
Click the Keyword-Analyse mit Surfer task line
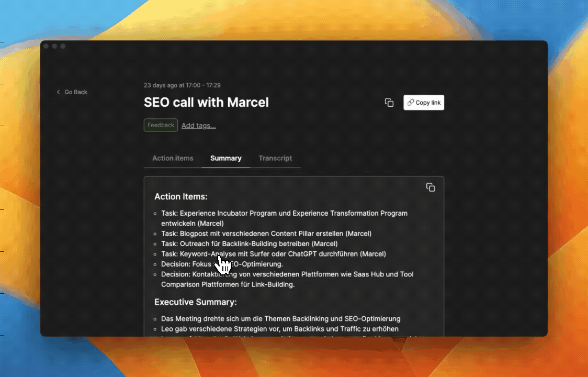coord(274,254)
